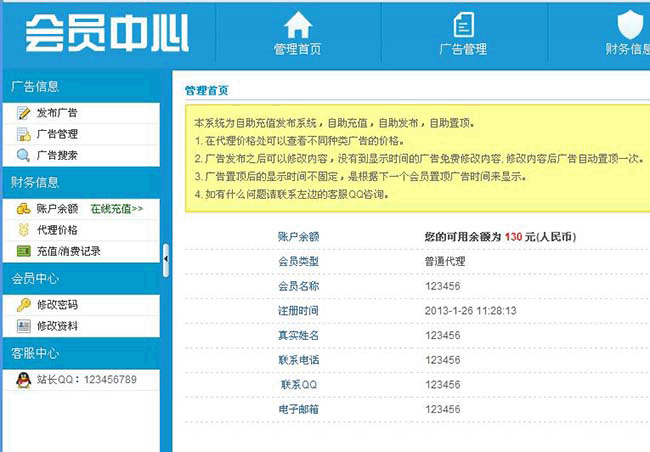Click the balance text showing 130 元
650x452 pixels.
pos(500,237)
